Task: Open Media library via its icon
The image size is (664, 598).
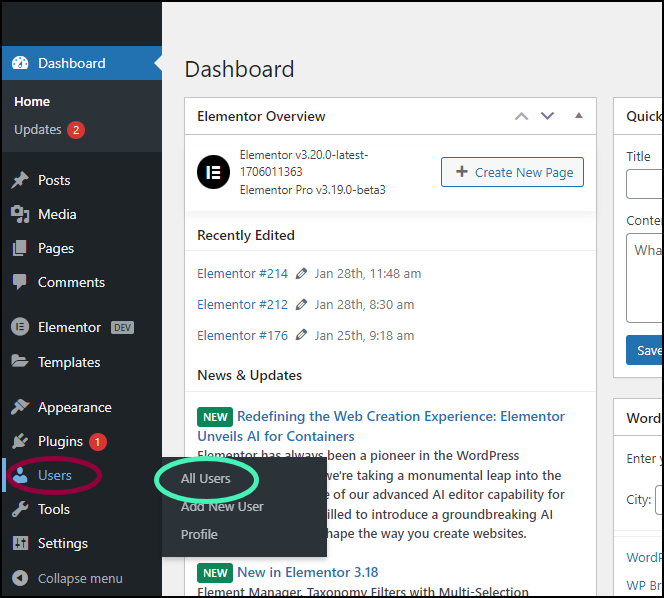Action: point(20,214)
